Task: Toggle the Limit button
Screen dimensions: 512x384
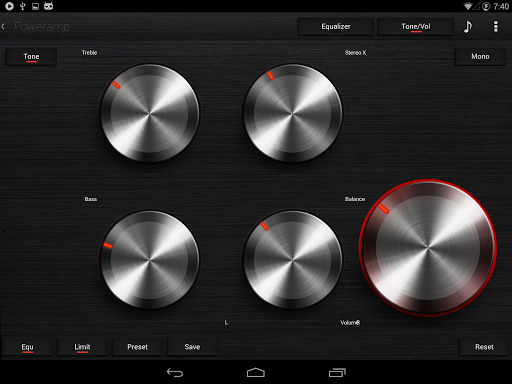Action: (82, 347)
